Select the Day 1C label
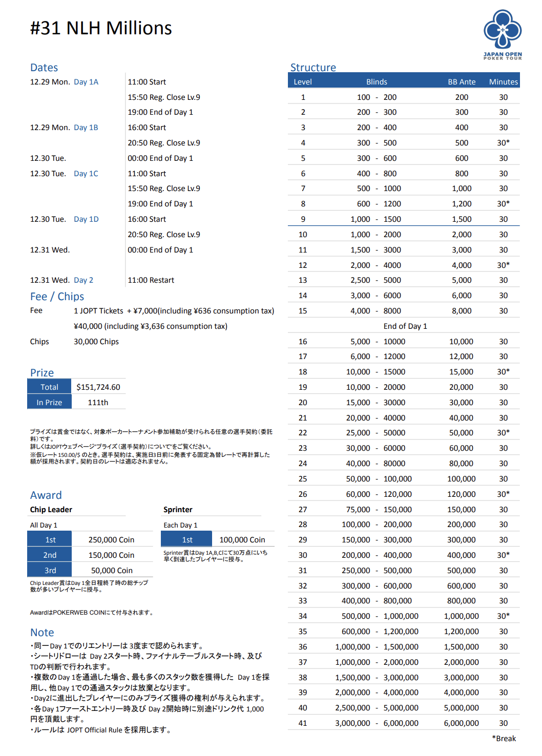The image size is (542, 756). [86, 174]
